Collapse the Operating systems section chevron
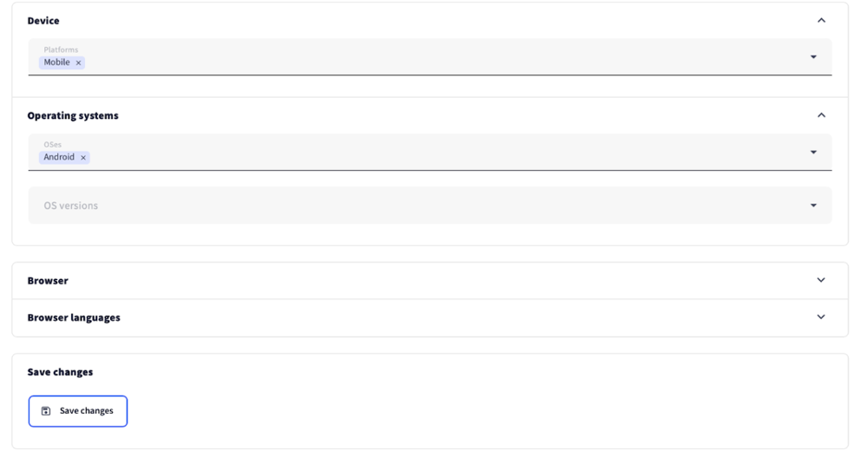Image resolution: width=868 pixels, height=450 pixels. (x=821, y=115)
